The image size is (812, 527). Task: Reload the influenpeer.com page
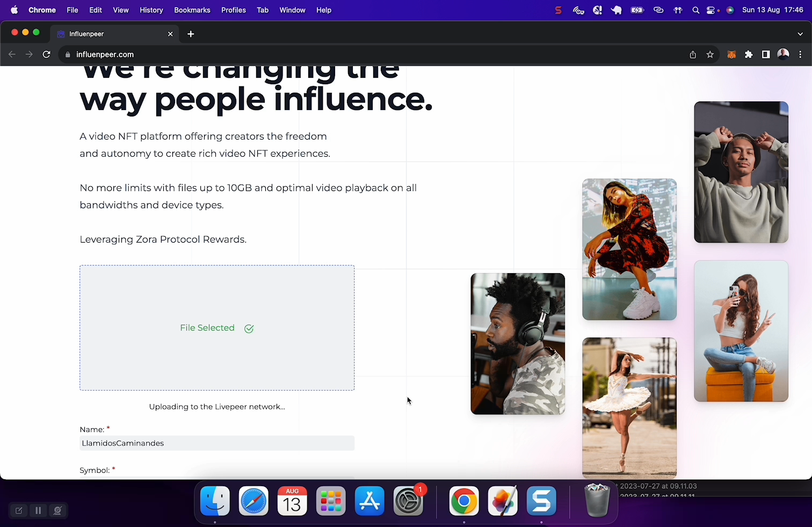point(47,54)
